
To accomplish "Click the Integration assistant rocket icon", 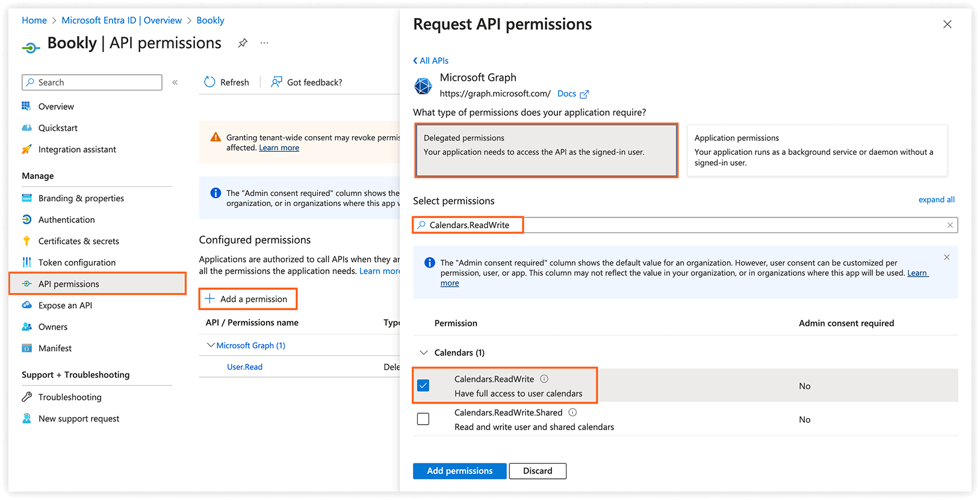I will tap(26, 149).
